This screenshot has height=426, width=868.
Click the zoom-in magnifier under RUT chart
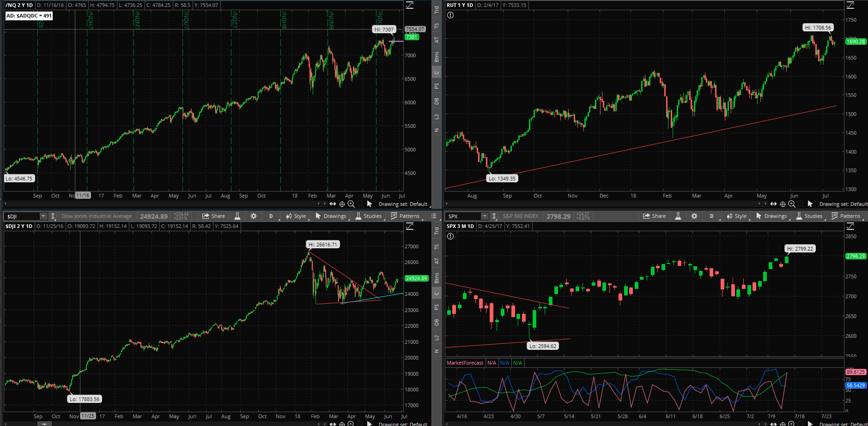pyautogui.click(x=792, y=204)
